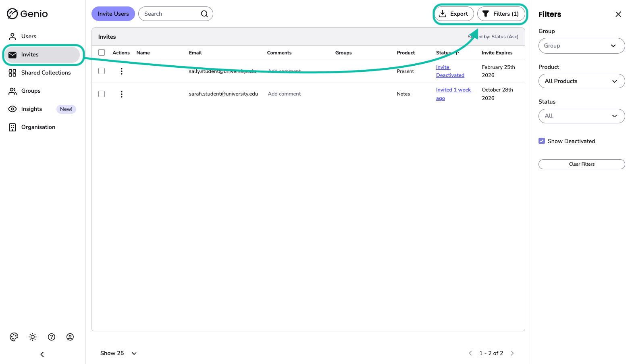Toggle light mode sun icon
This screenshot has height=364, width=630.
click(33, 337)
